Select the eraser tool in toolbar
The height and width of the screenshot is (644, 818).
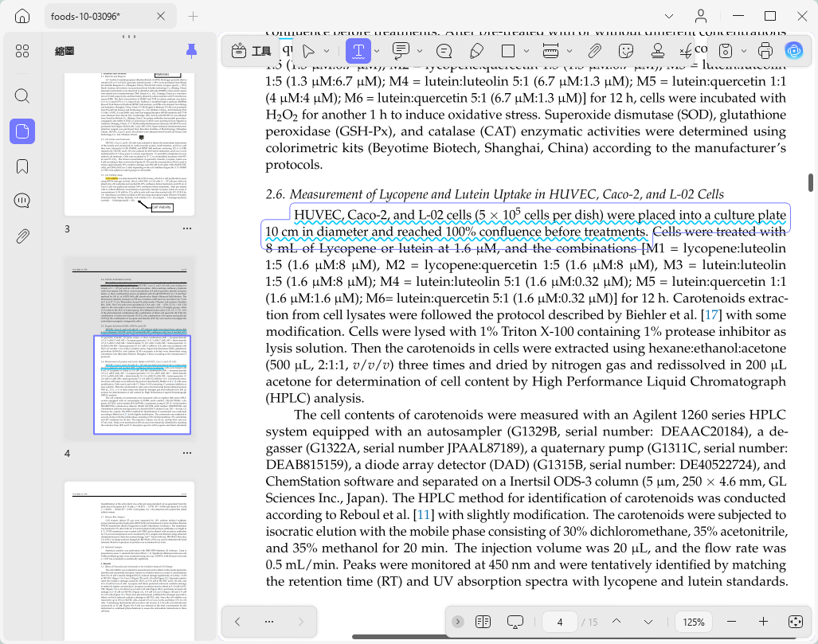pos(476,51)
